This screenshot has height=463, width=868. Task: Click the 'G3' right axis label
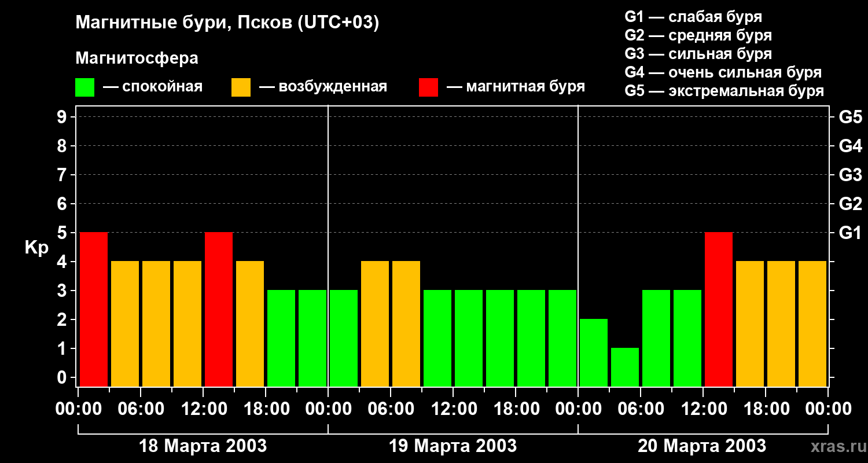[x=850, y=175]
